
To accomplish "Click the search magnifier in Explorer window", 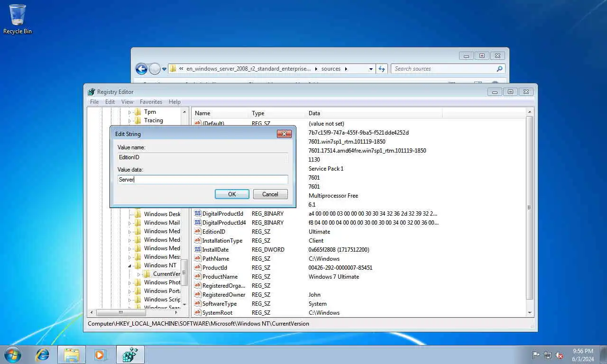I will coord(499,69).
